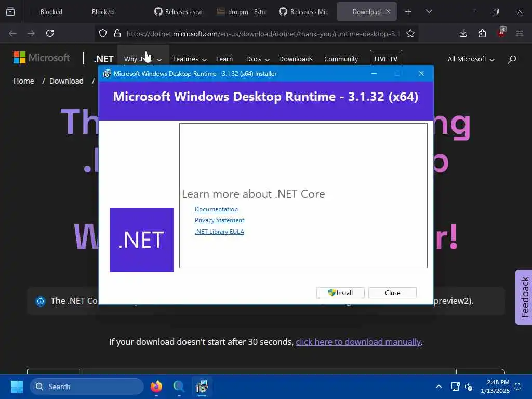Screen dimensions: 532x399
Task: Expand the All Microsoft dropdown
Action: coord(471,59)
